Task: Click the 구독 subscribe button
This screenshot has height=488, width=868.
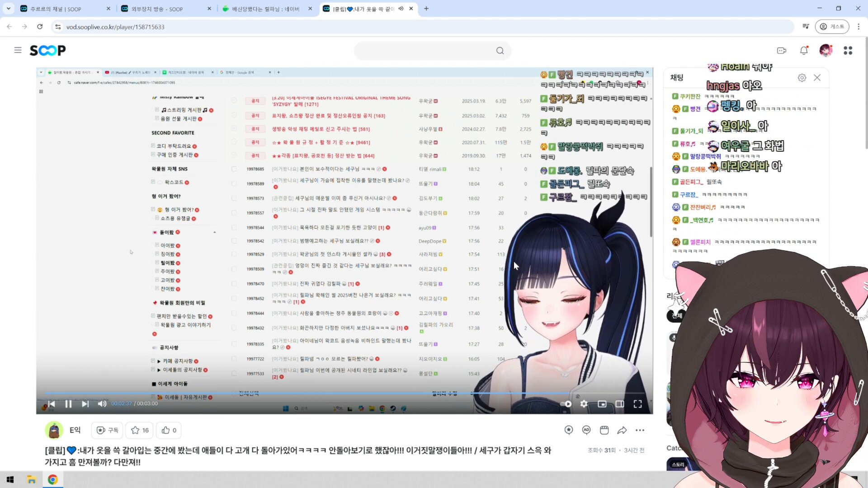Action: pos(107,430)
